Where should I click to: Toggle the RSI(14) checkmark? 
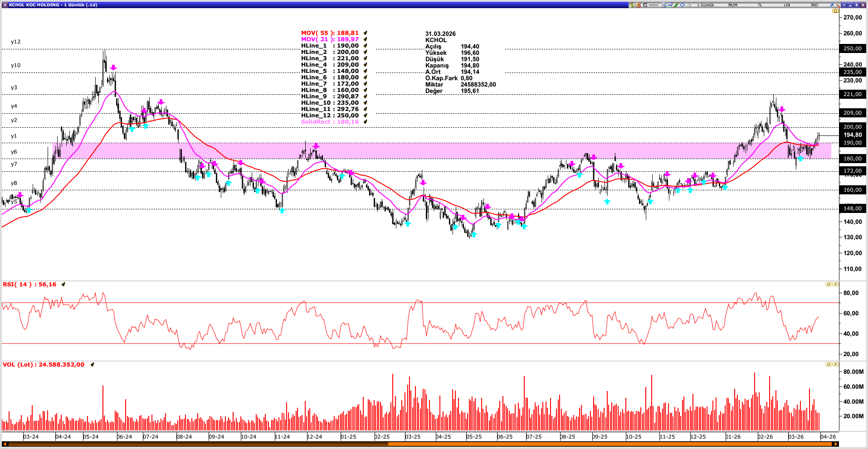(63, 285)
